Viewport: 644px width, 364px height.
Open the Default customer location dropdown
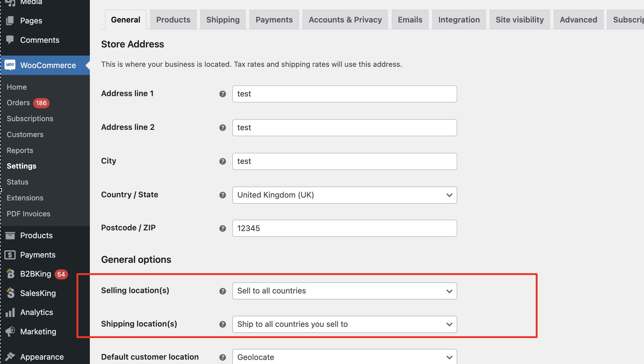(344, 357)
